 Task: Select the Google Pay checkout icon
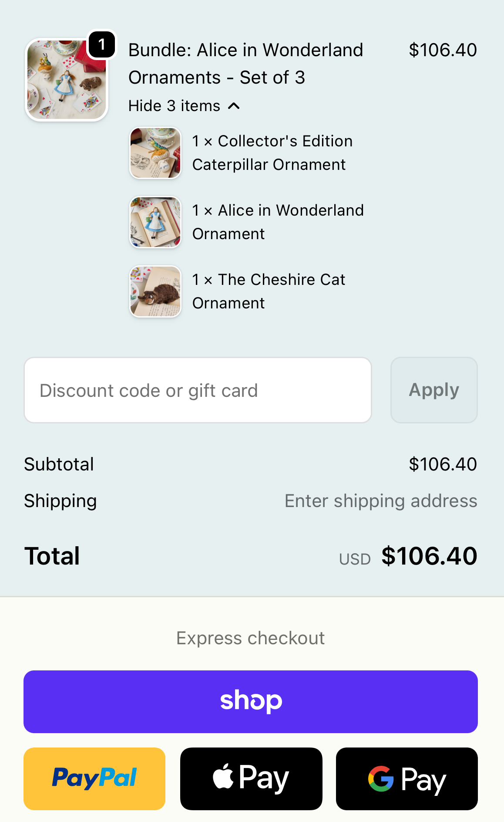pyautogui.click(x=406, y=778)
